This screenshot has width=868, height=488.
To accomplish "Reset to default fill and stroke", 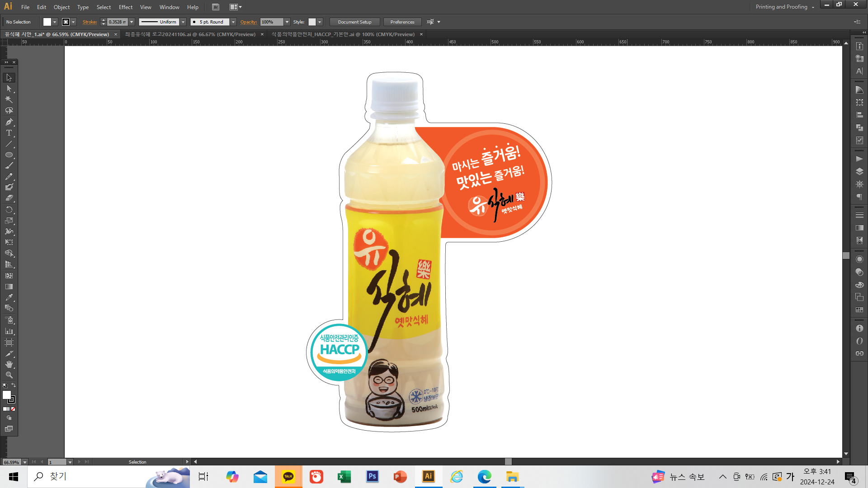I will click(x=5, y=385).
